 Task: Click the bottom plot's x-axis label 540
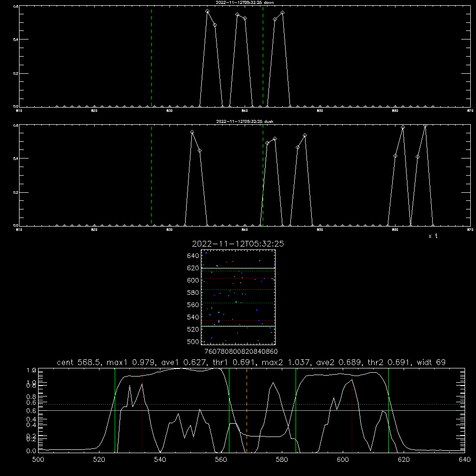[x=160, y=460]
